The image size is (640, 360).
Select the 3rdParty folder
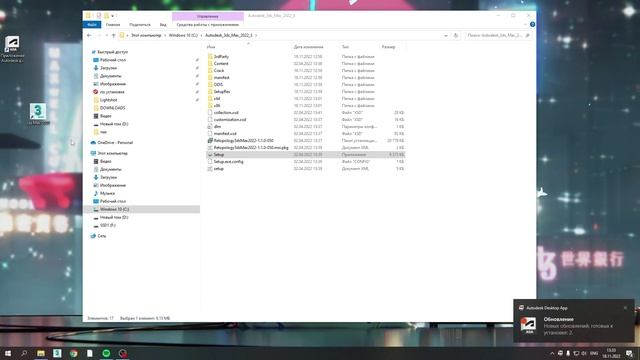coord(221,56)
